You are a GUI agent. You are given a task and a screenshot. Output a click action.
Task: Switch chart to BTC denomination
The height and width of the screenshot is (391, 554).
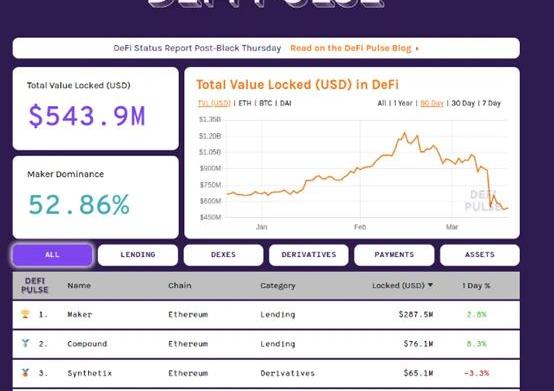coord(266,103)
